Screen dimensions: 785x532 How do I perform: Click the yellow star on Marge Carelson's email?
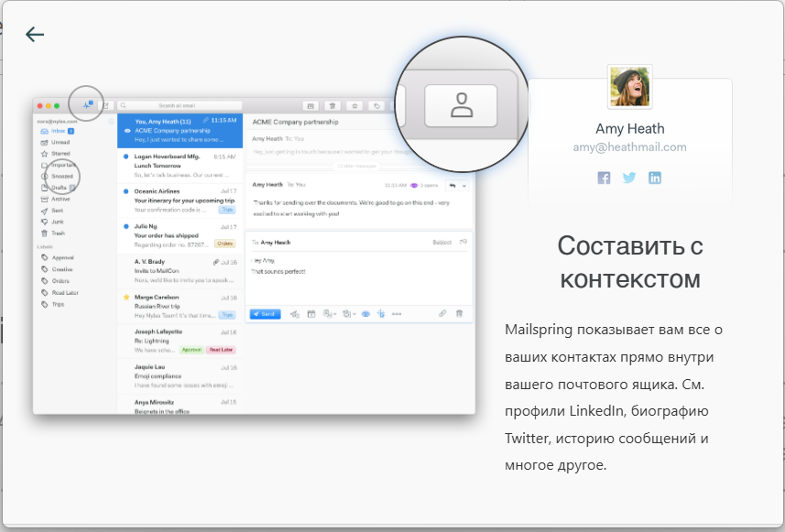[x=126, y=297]
